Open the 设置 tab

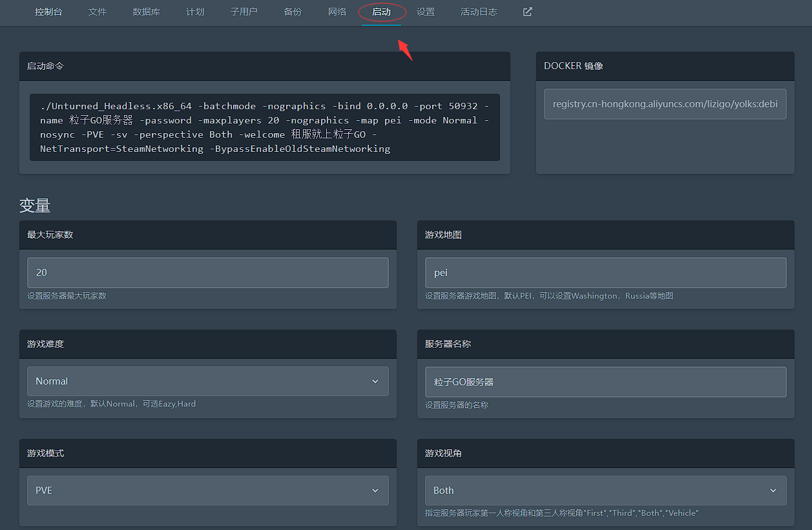pyautogui.click(x=426, y=12)
